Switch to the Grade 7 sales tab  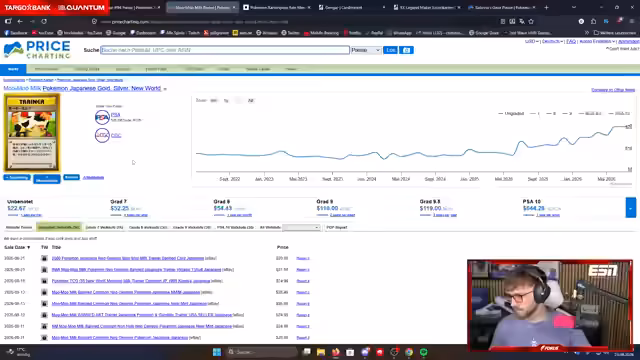tap(104, 227)
